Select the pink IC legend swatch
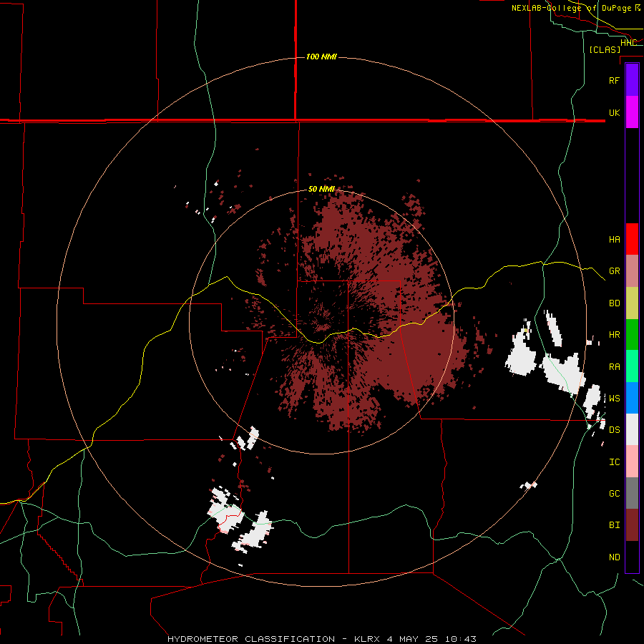Image resolution: width=644 pixels, height=644 pixels. pos(632,462)
